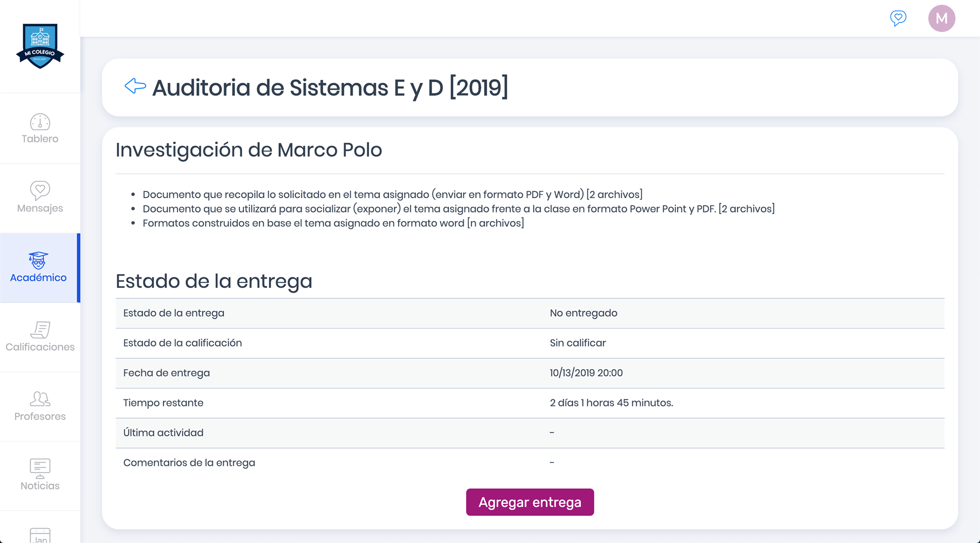Image resolution: width=980 pixels, height=543 pixels.
Task: Click the No entregado status text
Action: point(583,313)
